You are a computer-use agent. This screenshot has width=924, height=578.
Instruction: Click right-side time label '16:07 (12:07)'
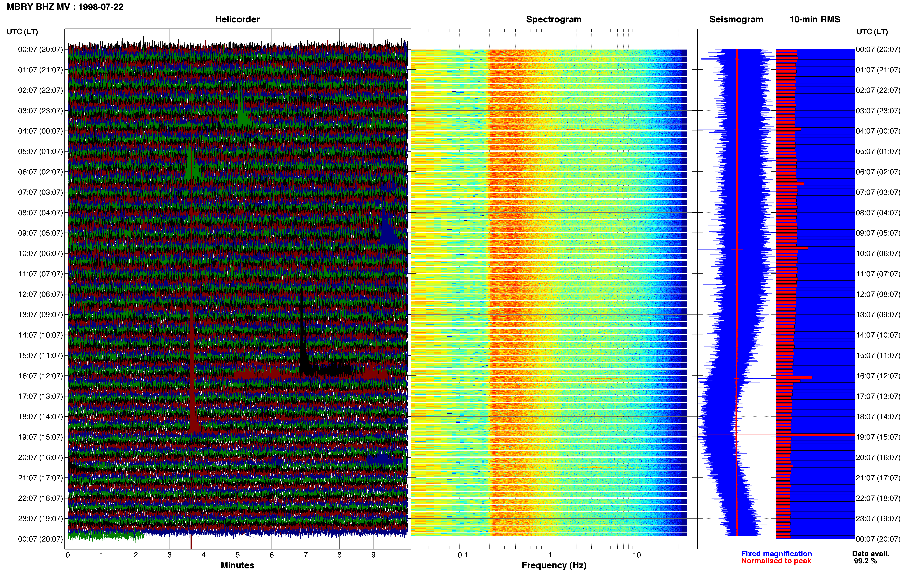tap(878, 376)
